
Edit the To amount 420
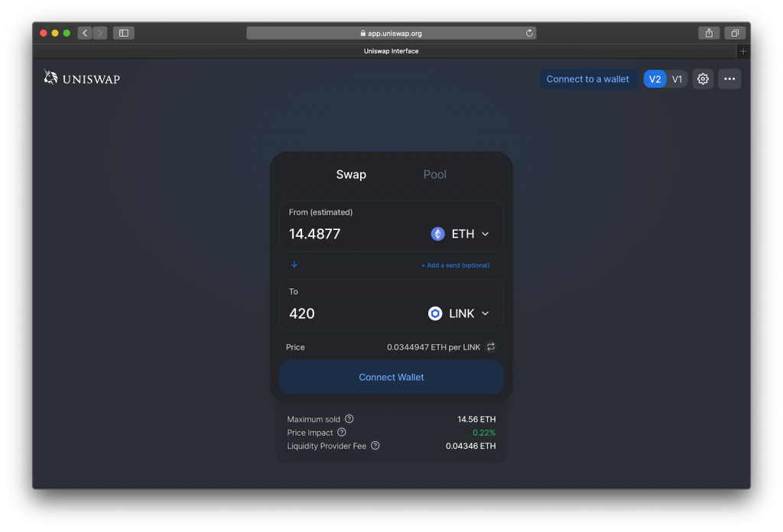point(302,313)
